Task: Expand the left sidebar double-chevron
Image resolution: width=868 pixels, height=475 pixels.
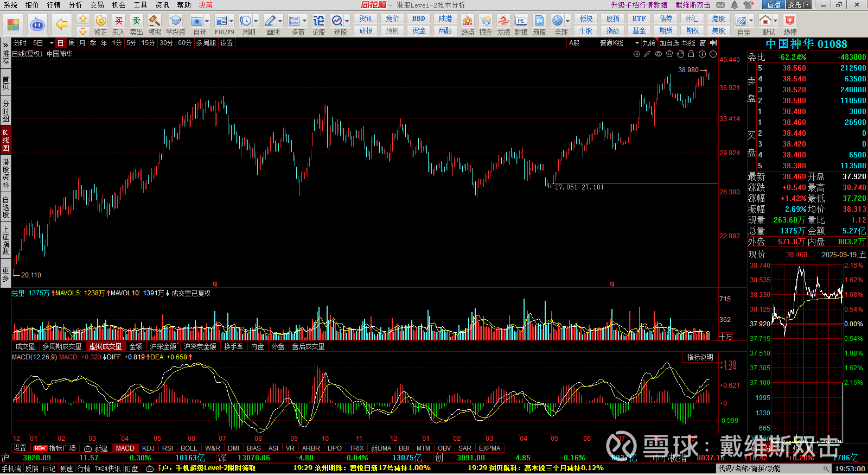Action: pos(5,45)
